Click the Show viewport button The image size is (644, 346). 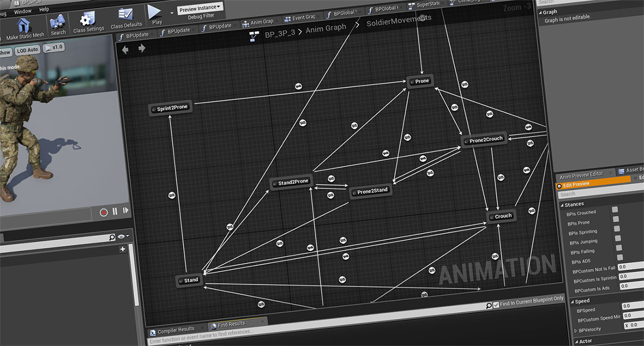(5, 52)
